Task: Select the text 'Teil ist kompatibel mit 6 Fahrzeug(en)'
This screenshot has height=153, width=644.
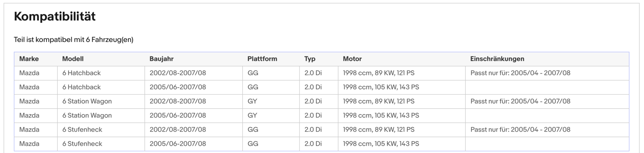Action: click(74, 40)
